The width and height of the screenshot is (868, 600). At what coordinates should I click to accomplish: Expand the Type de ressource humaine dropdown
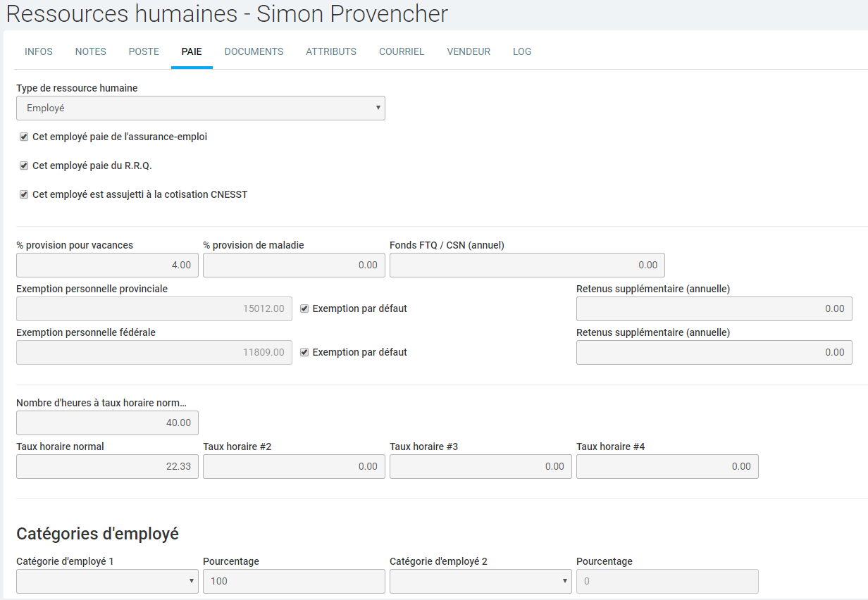pyautogui.click(x=201, y=108)
